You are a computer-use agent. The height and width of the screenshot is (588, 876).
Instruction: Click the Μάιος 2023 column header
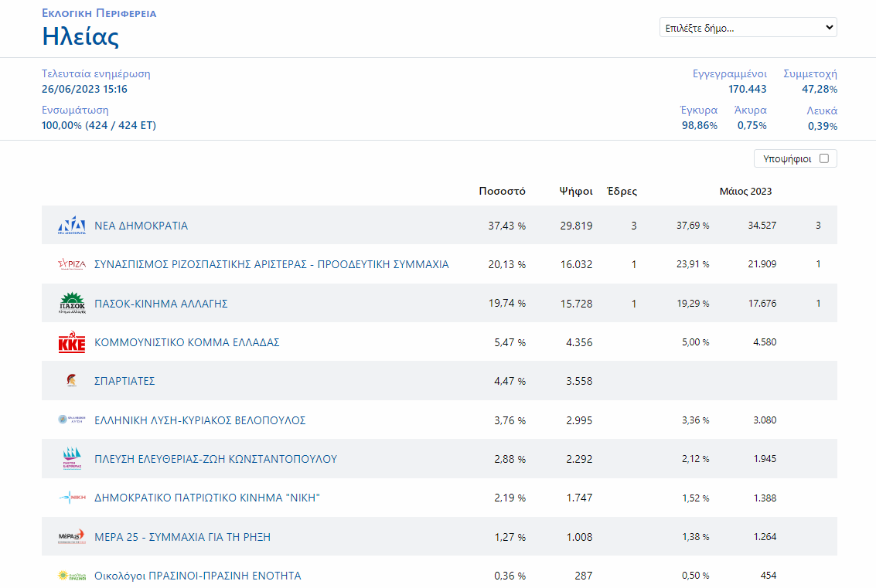[746, 191]
